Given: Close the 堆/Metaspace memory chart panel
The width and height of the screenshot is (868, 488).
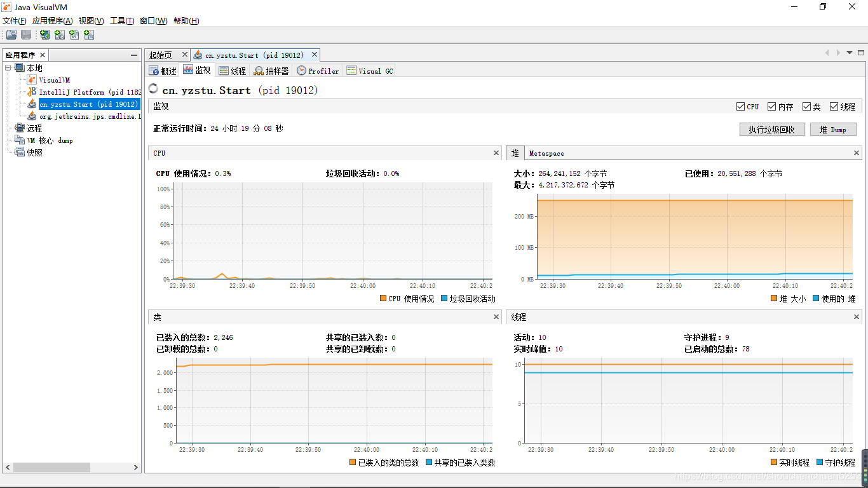Looking at the screenshot, I should point(856,153).
